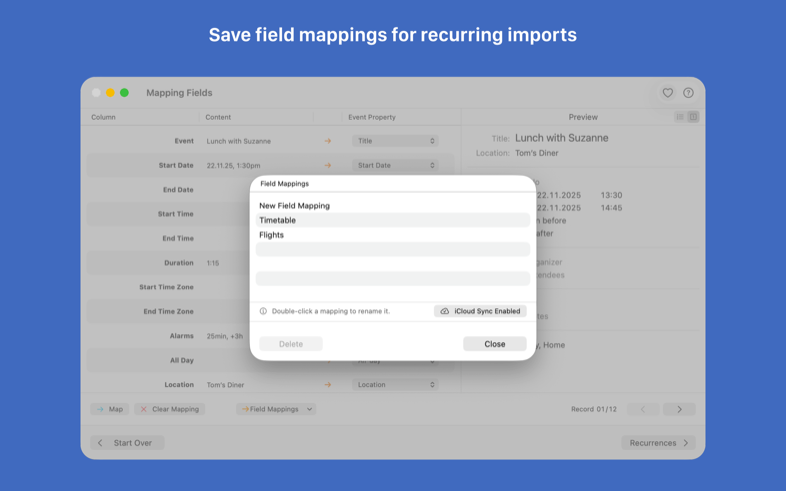
Task: Toggle the iCloud Sync Enabled button
Action: (480, 311)
